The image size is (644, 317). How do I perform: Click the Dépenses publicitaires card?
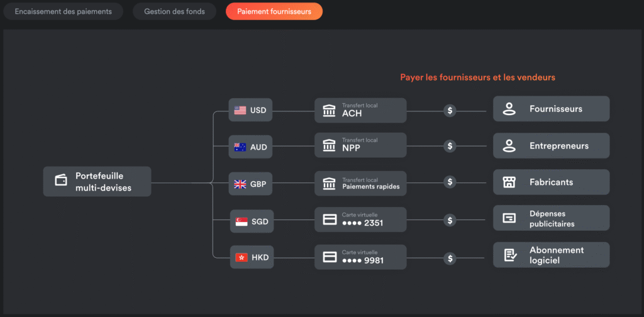coord(551,218)
